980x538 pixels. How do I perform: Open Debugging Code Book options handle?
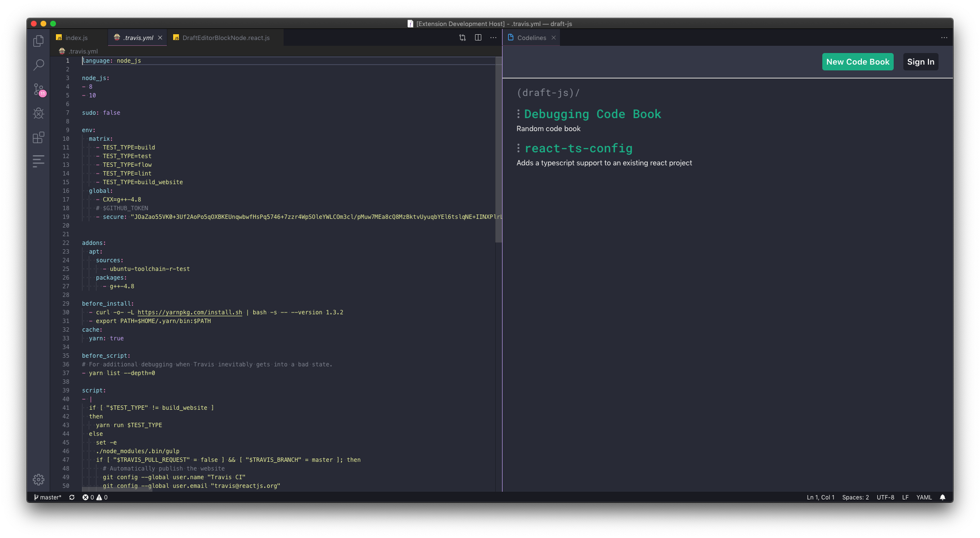pyautogui.click(x=518, y=114)
